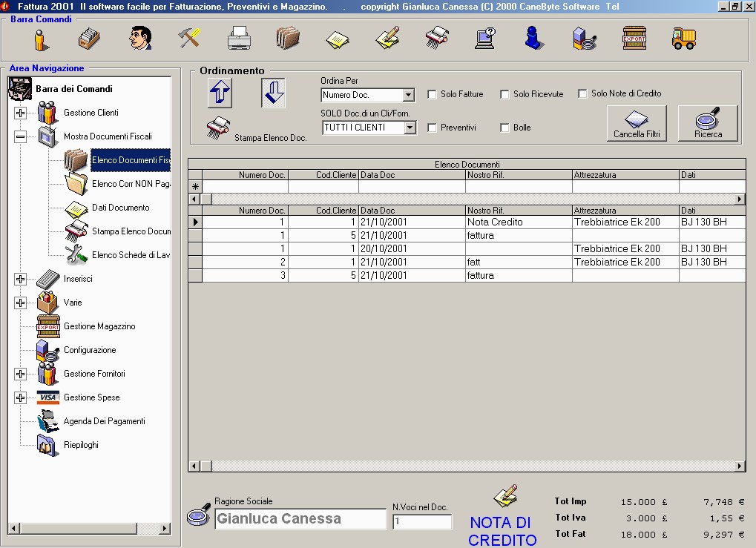Screen dimensions: 756x548
Task: Click the Tot Fat 18.000 £ value
Action: tap(644, 535)
